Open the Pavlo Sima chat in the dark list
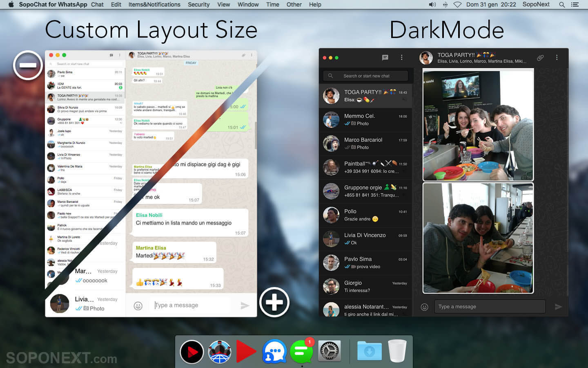 click(365, 263)
